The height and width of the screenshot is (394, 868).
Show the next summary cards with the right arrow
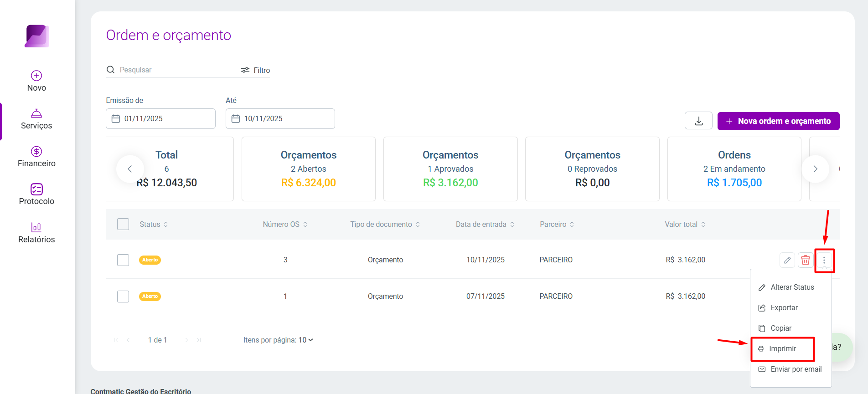(815, 169)
